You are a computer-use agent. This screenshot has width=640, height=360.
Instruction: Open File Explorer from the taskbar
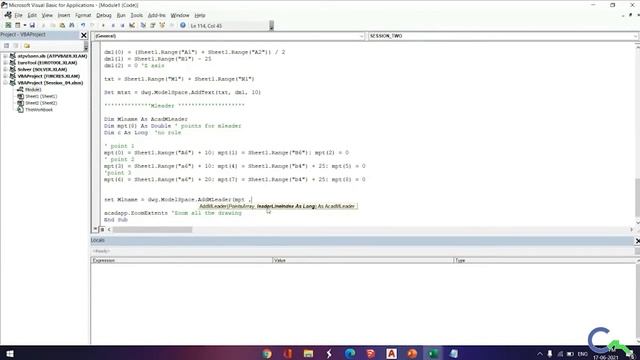click(x=309, y=353)
